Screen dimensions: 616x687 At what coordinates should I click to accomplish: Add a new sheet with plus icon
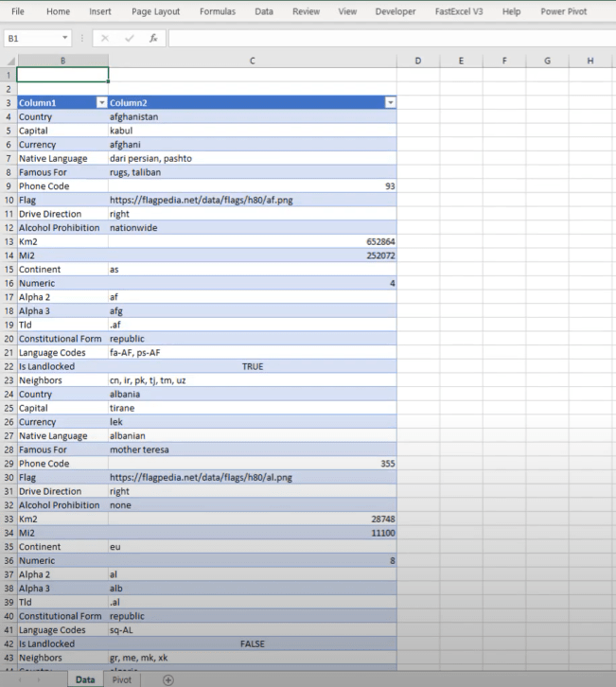coord(168,679)
